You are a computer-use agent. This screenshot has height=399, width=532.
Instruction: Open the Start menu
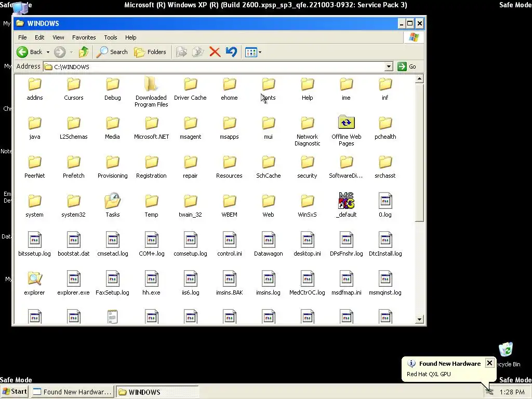tap(15, 392)
